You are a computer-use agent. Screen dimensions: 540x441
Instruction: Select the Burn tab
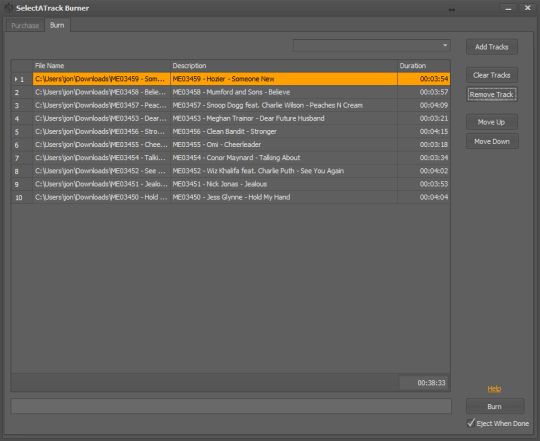point(57,25)
